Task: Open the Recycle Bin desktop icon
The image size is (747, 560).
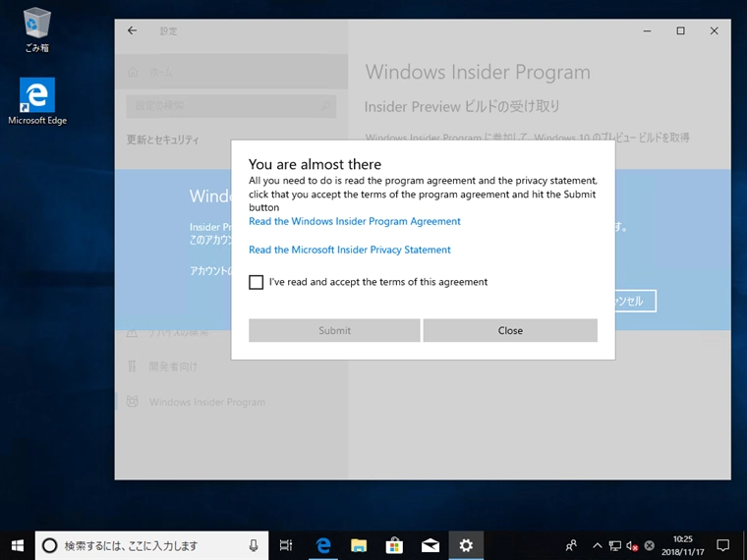Action: (36, 30)
